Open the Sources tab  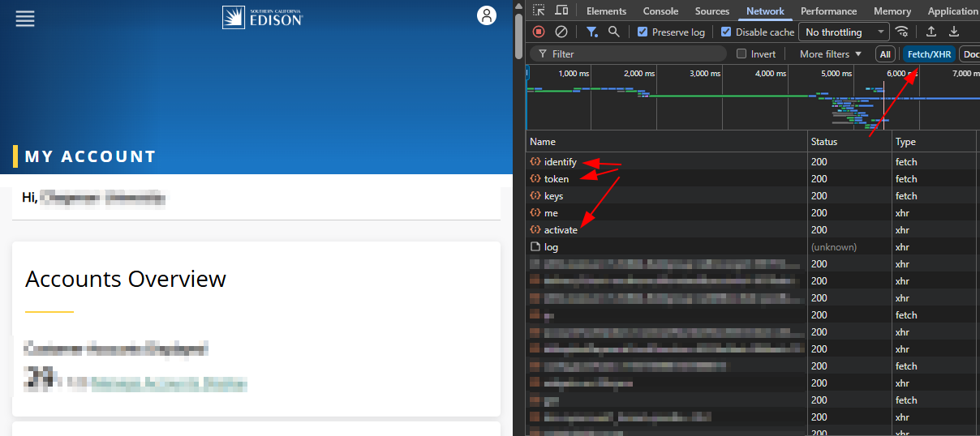tap(712, 11)
